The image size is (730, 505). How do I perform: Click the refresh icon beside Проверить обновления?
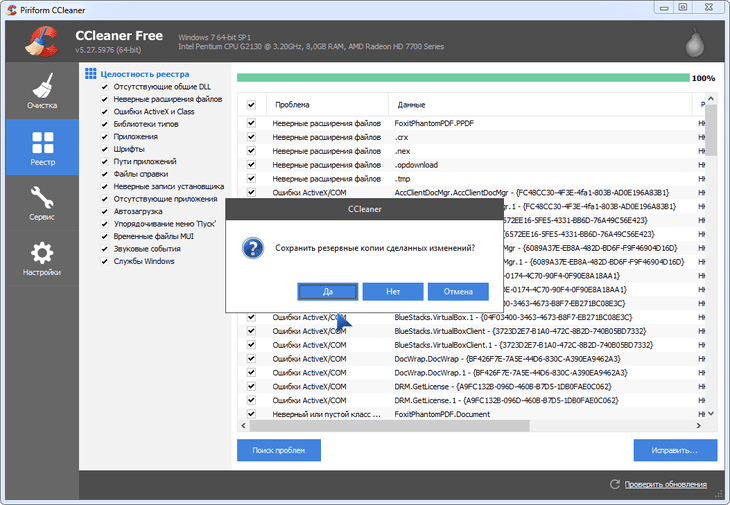click(615, 485)
